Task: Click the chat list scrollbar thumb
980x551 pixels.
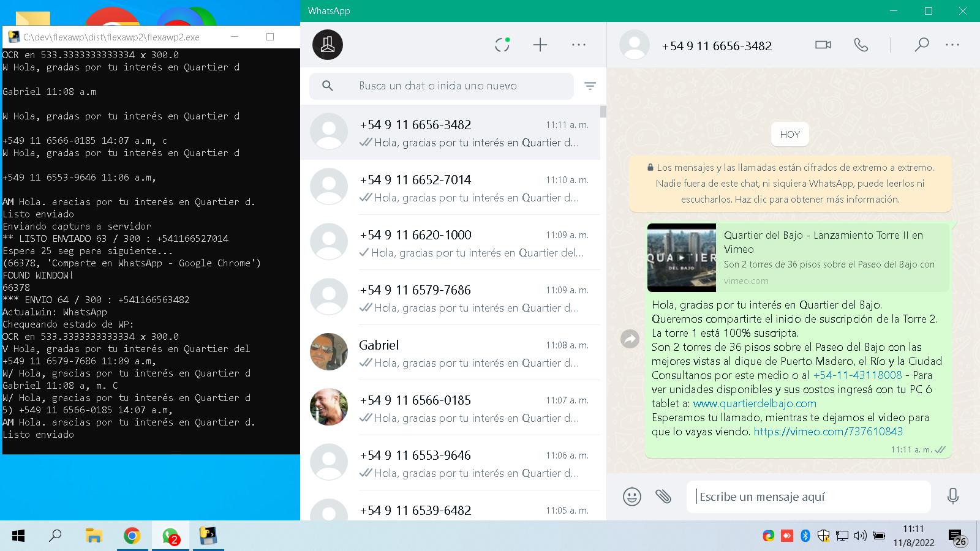Action: point(603,111)
